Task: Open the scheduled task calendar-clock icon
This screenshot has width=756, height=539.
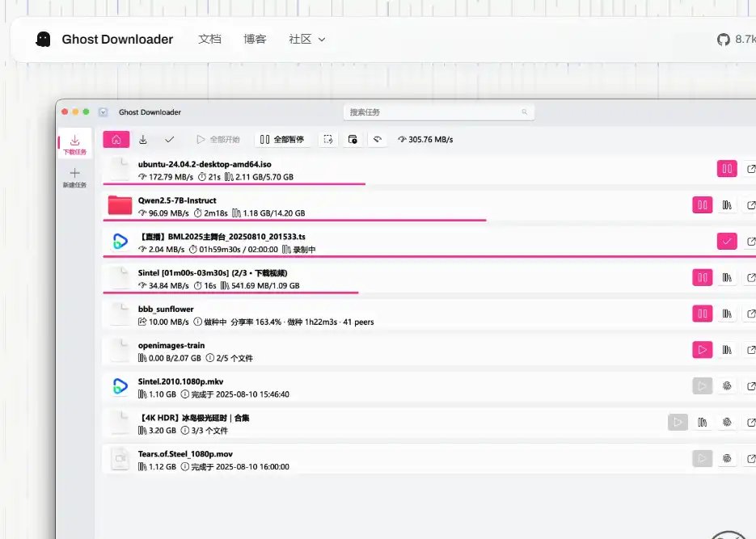Action: (x=353, y=139)
